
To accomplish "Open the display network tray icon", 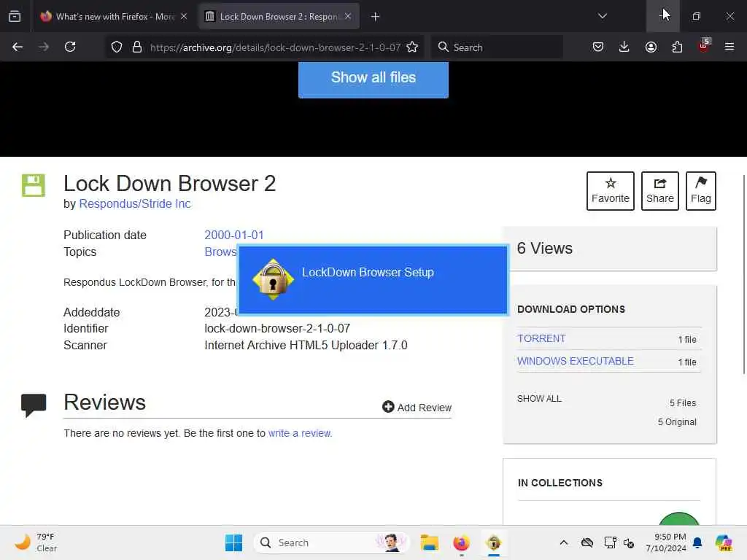I will [610, 542].
